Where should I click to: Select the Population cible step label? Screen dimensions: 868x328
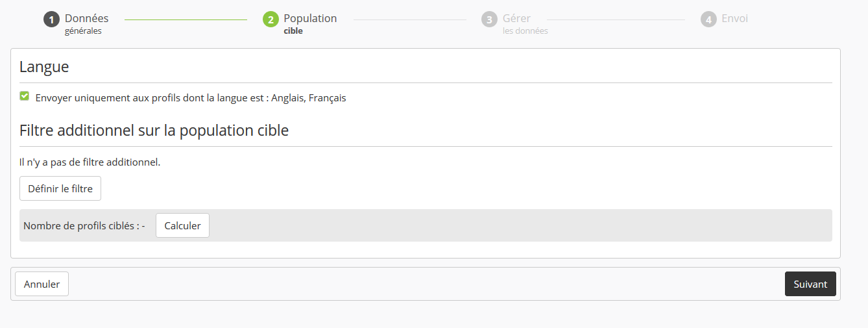[x=310, y=23]
